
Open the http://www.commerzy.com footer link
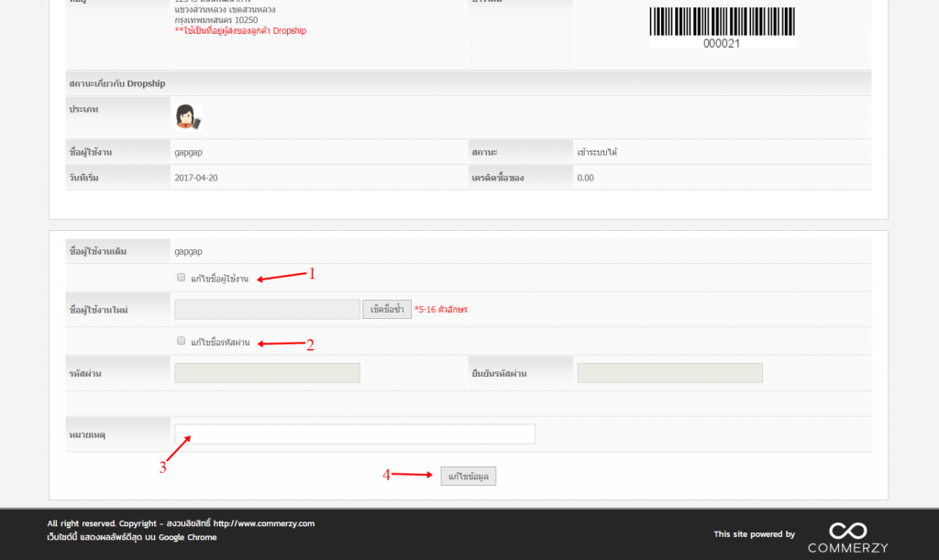coord(263,523)
